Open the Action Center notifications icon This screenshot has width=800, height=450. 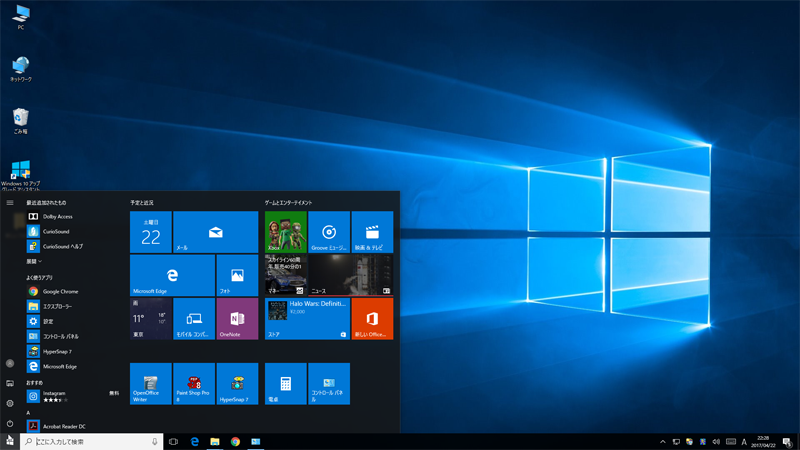click(788, 442)
